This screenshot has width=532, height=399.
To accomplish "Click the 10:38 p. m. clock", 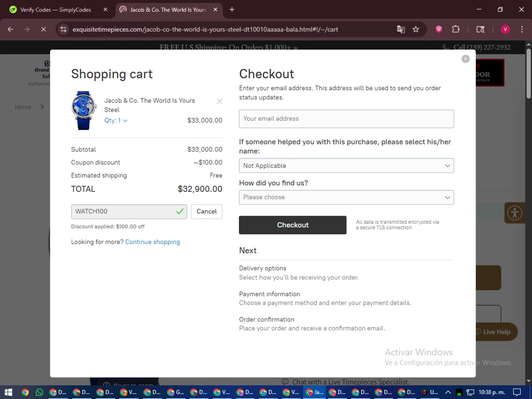I will 492,392.
